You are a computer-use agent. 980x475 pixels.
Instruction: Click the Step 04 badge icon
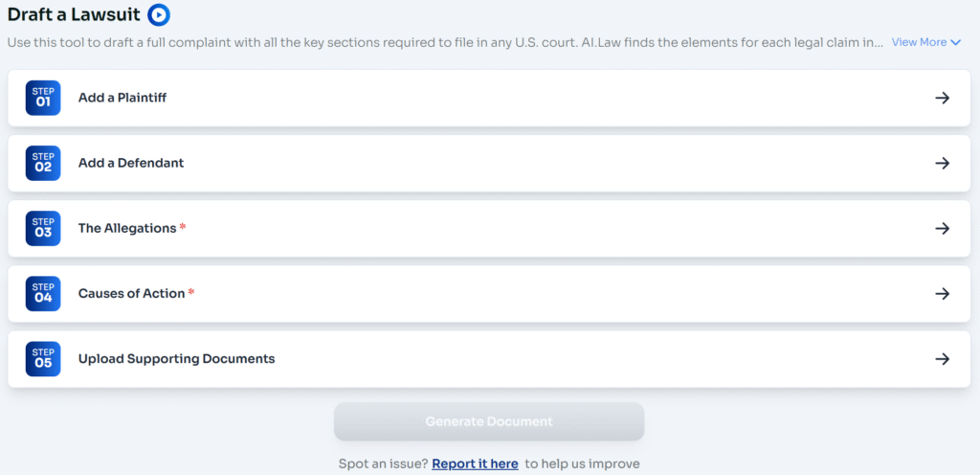tap(43, 293)
